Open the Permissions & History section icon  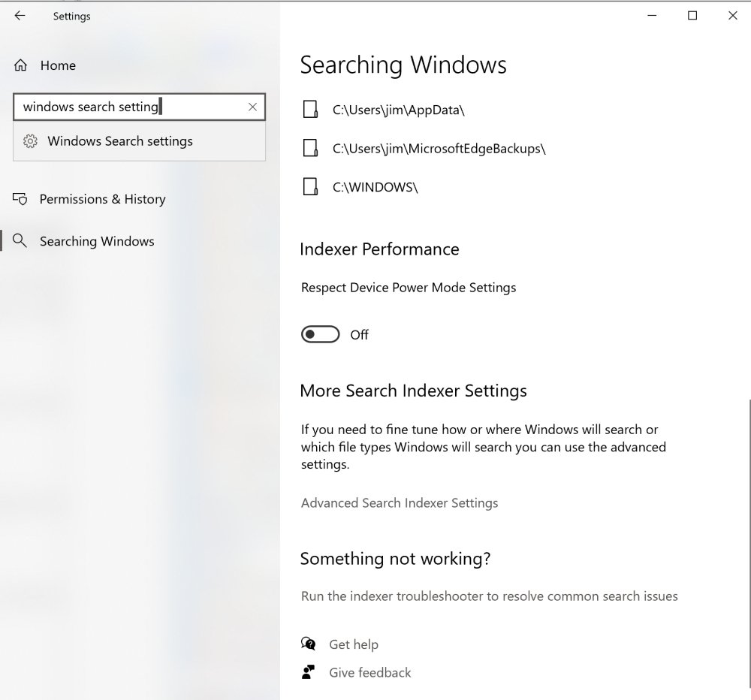[20, 198]
